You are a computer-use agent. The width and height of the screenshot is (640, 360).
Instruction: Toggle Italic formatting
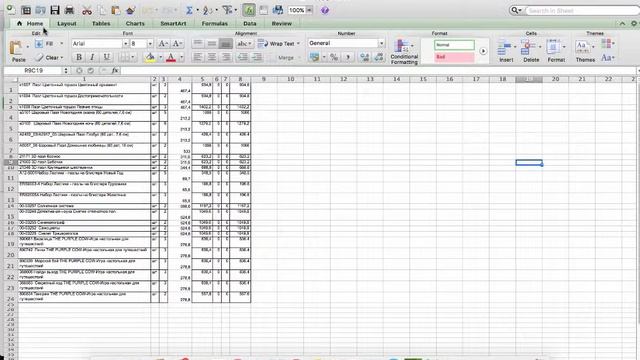92,57
